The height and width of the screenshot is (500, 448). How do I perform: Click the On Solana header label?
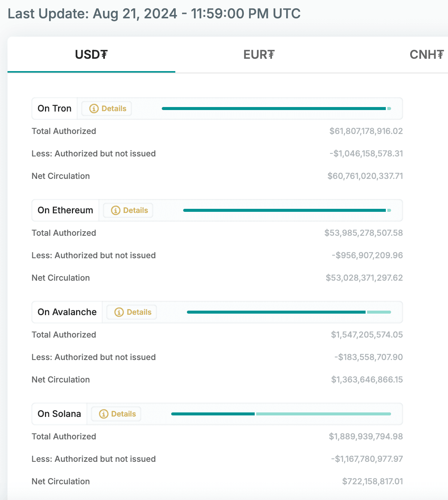60,414
